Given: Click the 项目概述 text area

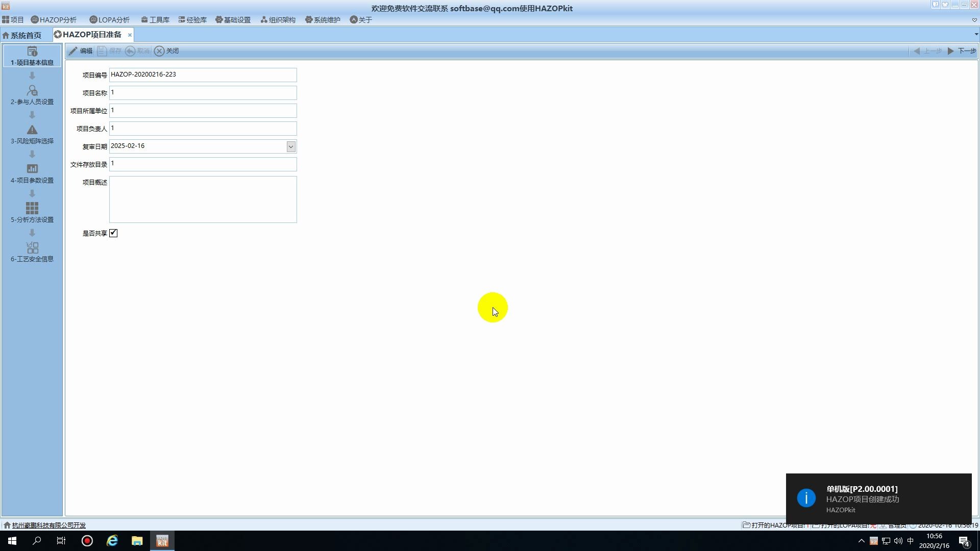Looking at the screenshot, I should (203, 199).
